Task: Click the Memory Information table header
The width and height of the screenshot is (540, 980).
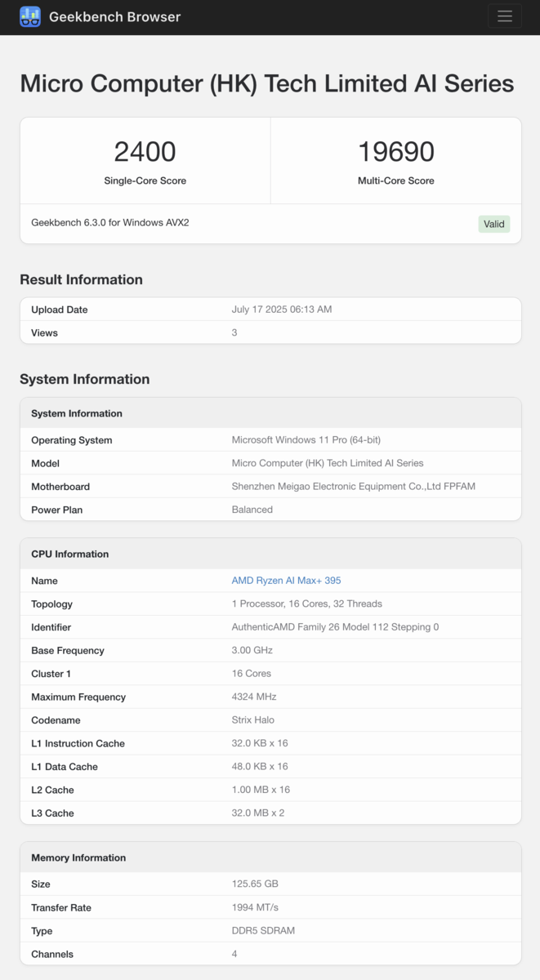Action: tap(270, 857)
